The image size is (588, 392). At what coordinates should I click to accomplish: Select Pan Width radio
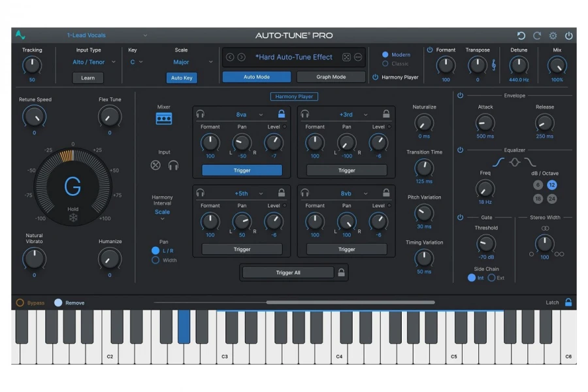(x=155, y=260)
